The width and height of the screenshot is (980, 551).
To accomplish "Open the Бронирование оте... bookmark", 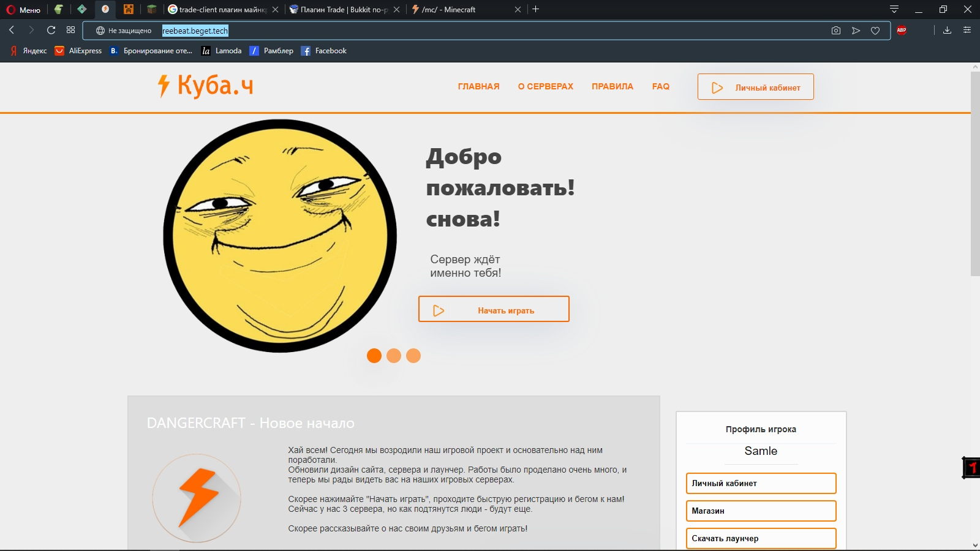I will (151, 51).
